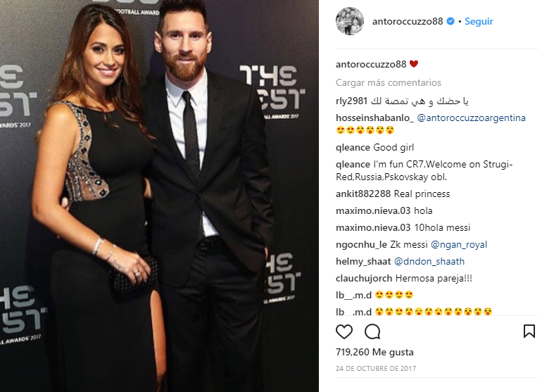The width and height of the screenshot is (554, 392).
Task: Open the comment bubble icon
Action: point(372,331)
